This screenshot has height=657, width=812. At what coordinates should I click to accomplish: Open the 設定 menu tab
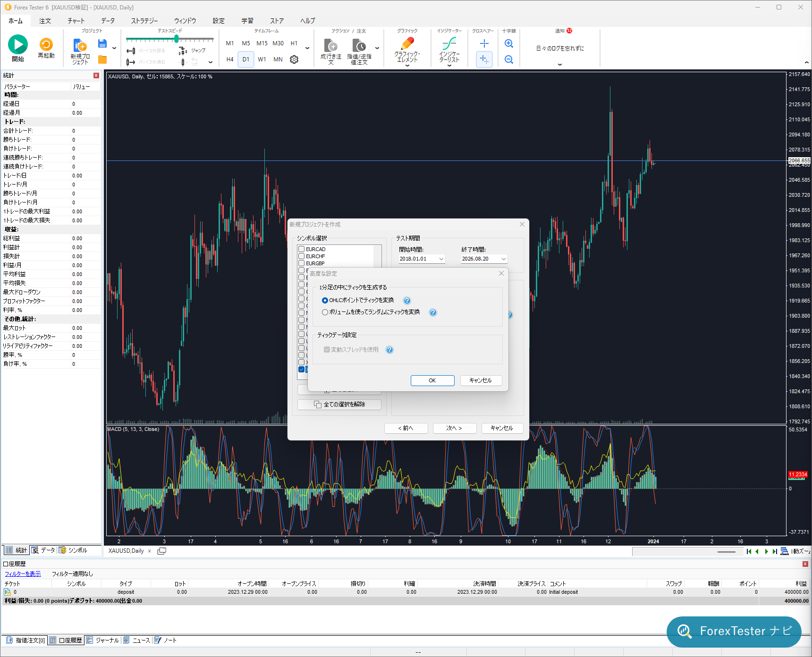(219, 21)
